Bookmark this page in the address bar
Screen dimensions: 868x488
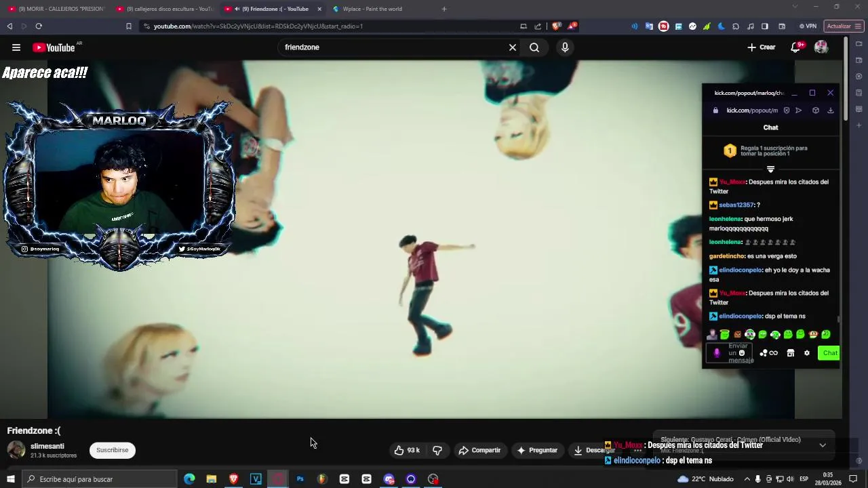[x=129, y=26]
